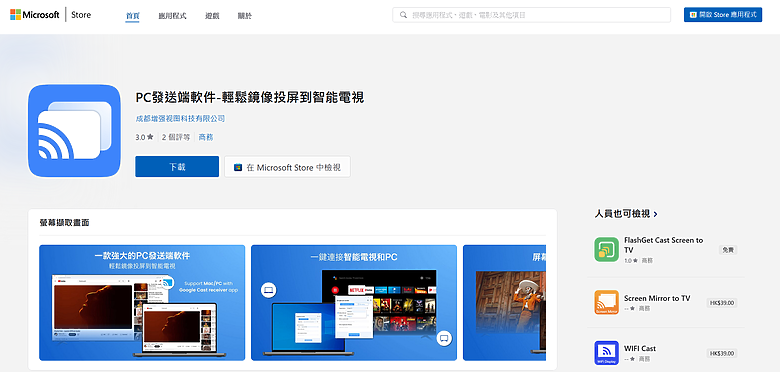The width and height of the screenshot is (780, 372).
Task: Open the 2 個評等 ratings text
Action: click(176, 137)
